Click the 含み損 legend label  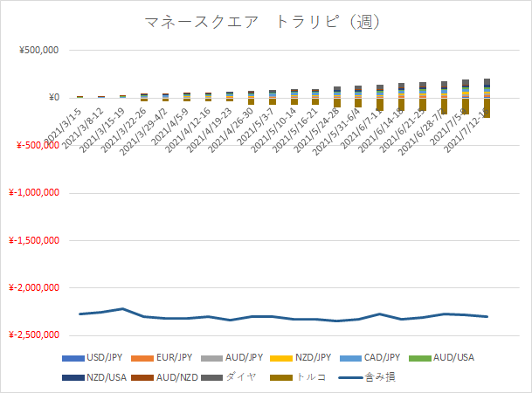tap(380, 377)
